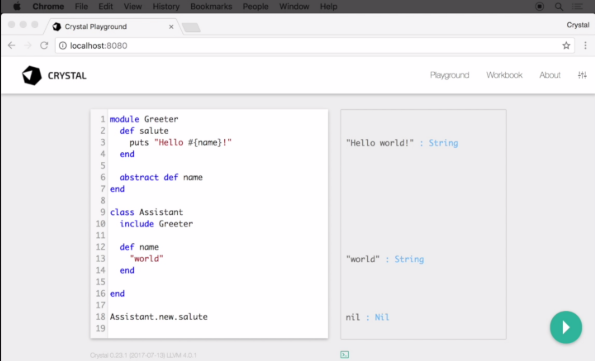Image resolution: width=595 pixels, height=361 pixels.
Task: Click the 'puts "Hello #{name}!"' line
Action: point(180,143)
